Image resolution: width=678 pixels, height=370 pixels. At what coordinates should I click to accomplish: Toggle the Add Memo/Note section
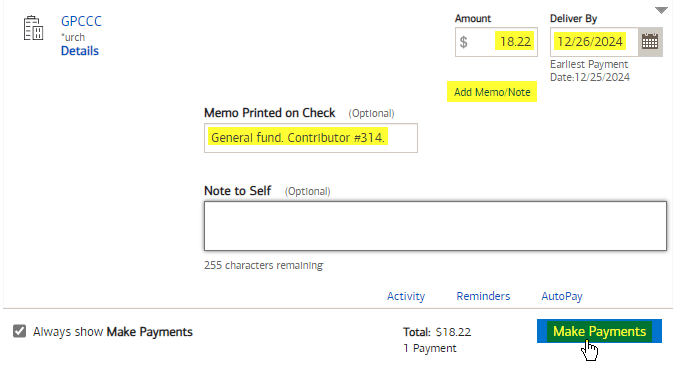492,92
